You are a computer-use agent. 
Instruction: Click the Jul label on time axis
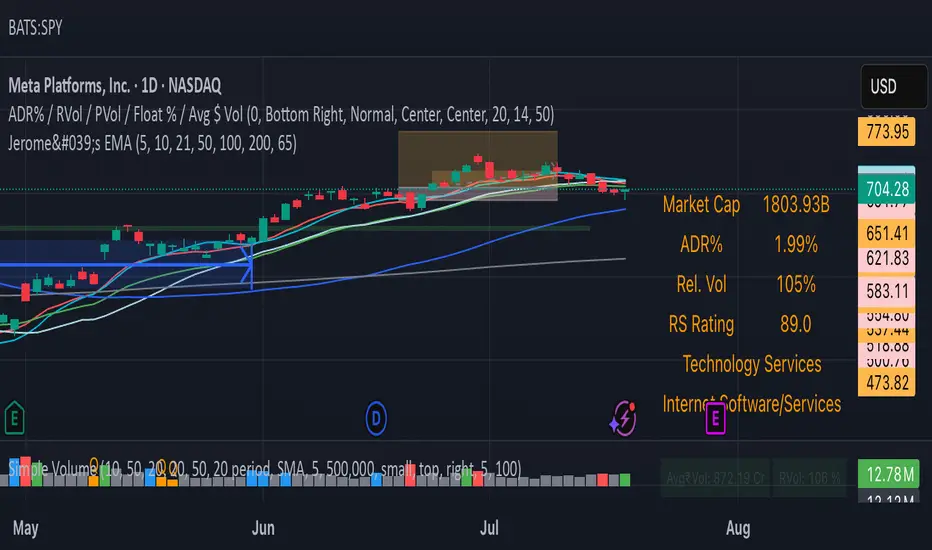[x=489, y=528]
